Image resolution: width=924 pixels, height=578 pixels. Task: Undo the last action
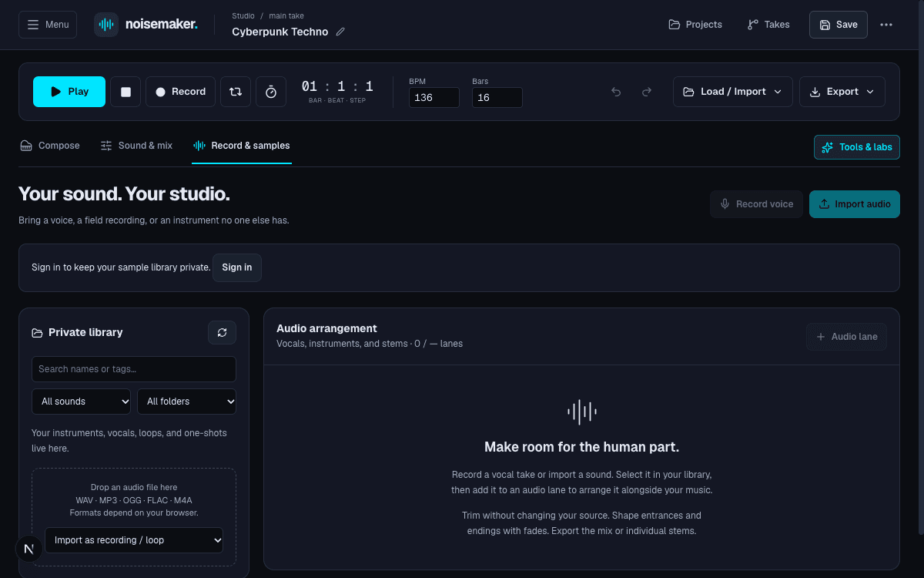(x=616, y=92)
